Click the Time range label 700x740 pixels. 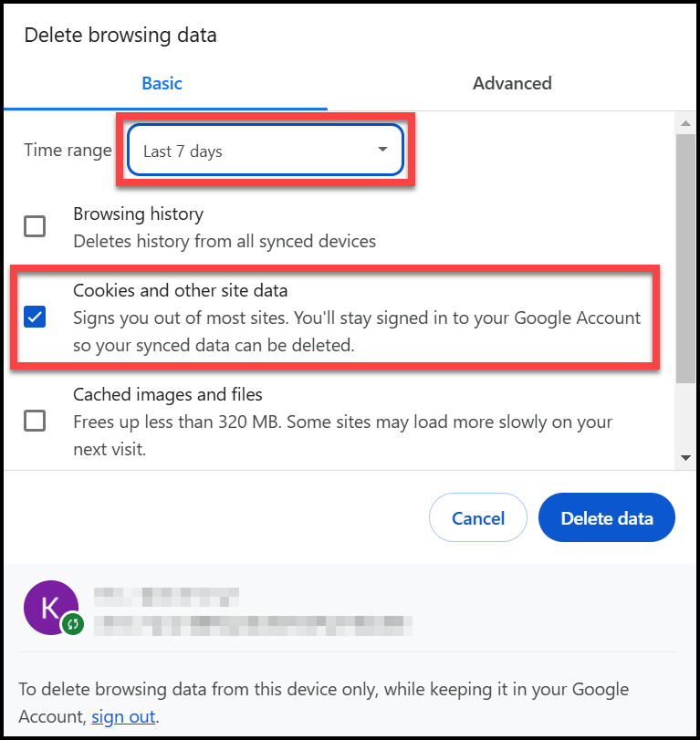point(68,151)
